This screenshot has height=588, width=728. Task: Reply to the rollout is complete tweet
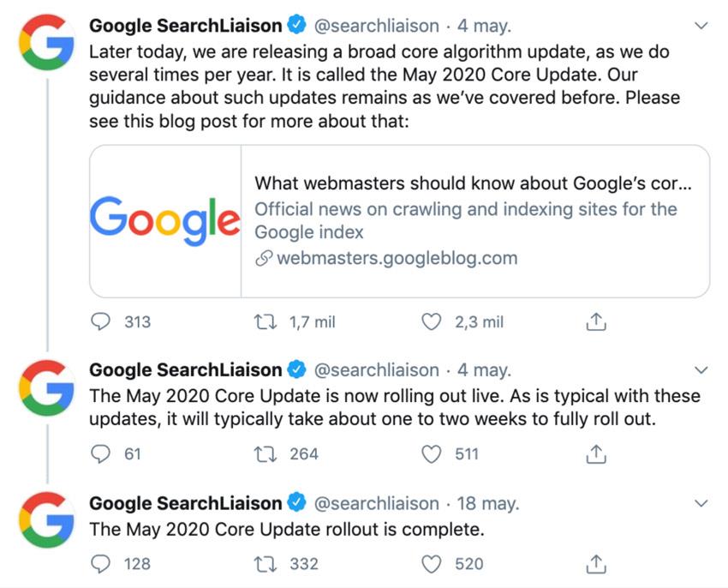(100, 564)
